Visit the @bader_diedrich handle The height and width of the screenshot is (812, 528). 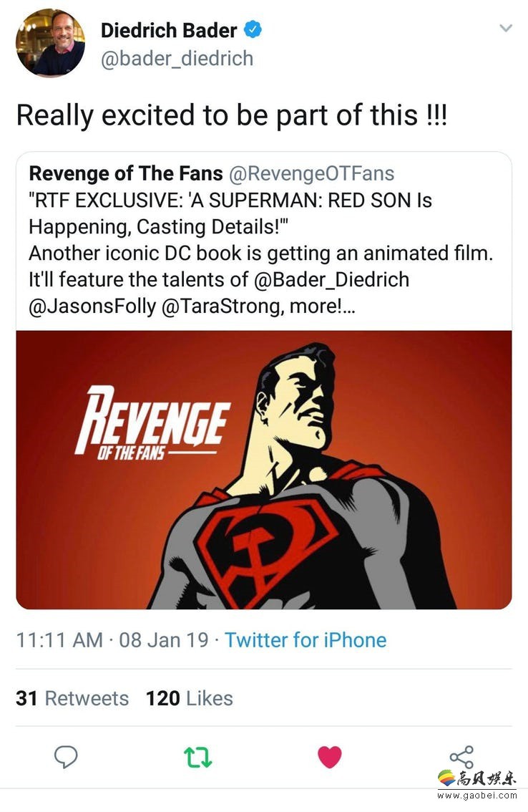(x=177, y=58)
